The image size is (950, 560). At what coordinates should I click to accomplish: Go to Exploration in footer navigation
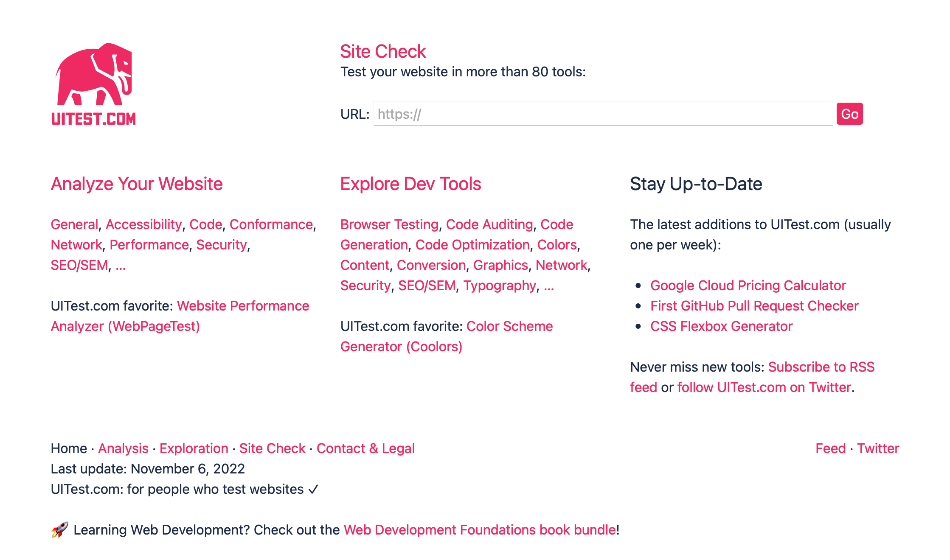coord(194,448)
